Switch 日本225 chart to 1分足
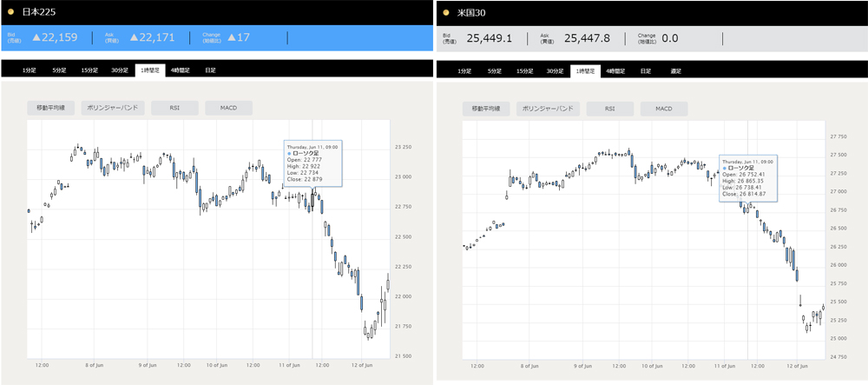868x385 pixels. [x=30, y=70]
